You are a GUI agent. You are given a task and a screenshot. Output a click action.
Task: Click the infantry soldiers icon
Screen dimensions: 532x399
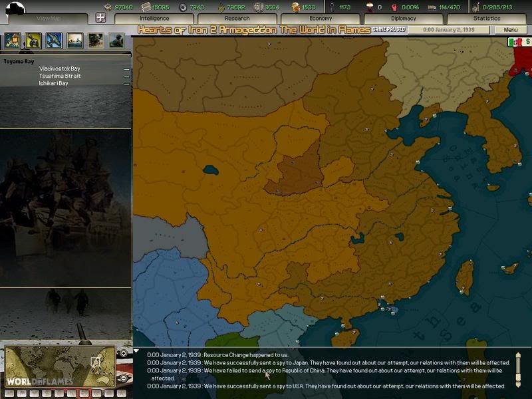96,41
